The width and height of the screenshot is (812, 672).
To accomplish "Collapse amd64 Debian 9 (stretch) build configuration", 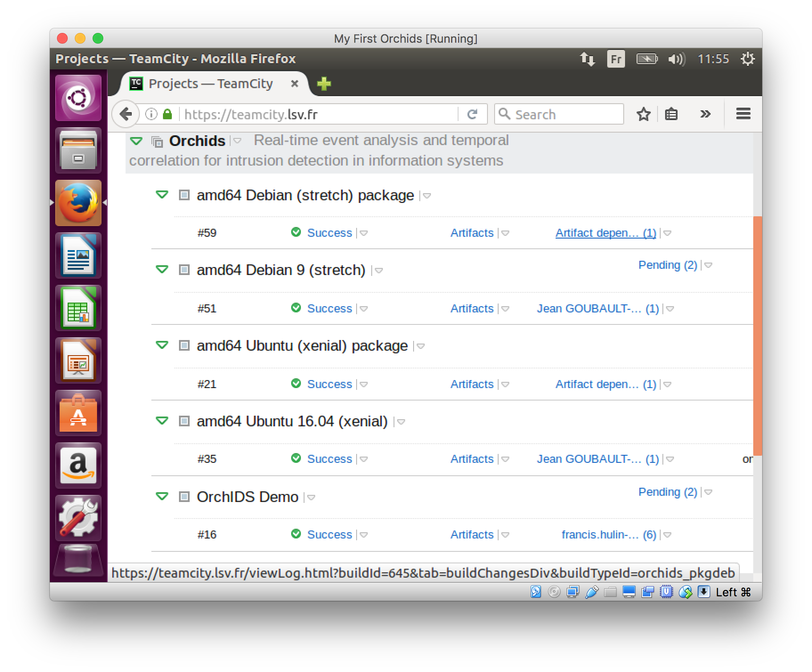I will [x=162, y=269].
